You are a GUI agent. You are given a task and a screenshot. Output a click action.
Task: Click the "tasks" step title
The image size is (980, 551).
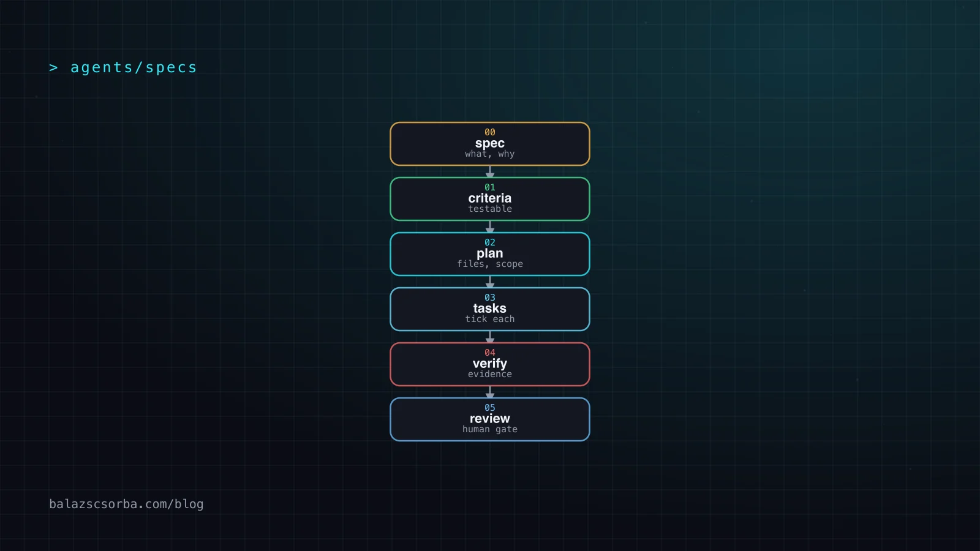(x=490, y=309)
